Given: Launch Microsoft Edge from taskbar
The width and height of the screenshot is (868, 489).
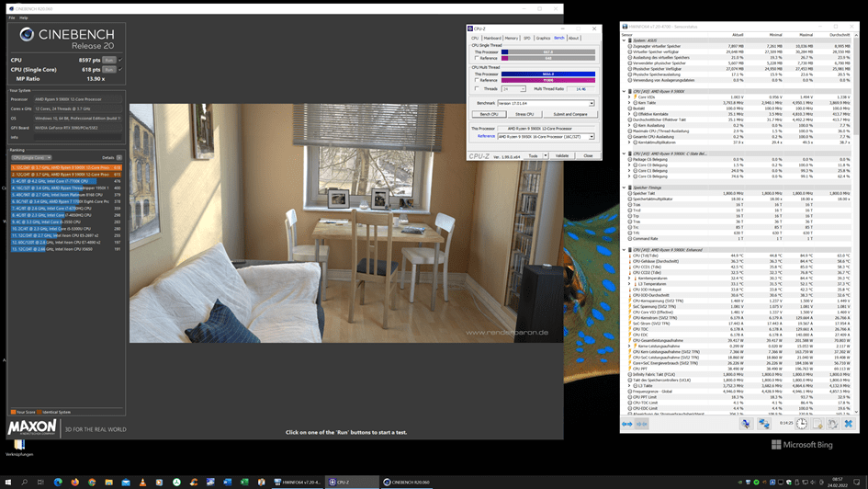Looking at the screenshot, I should coord(58,482).
